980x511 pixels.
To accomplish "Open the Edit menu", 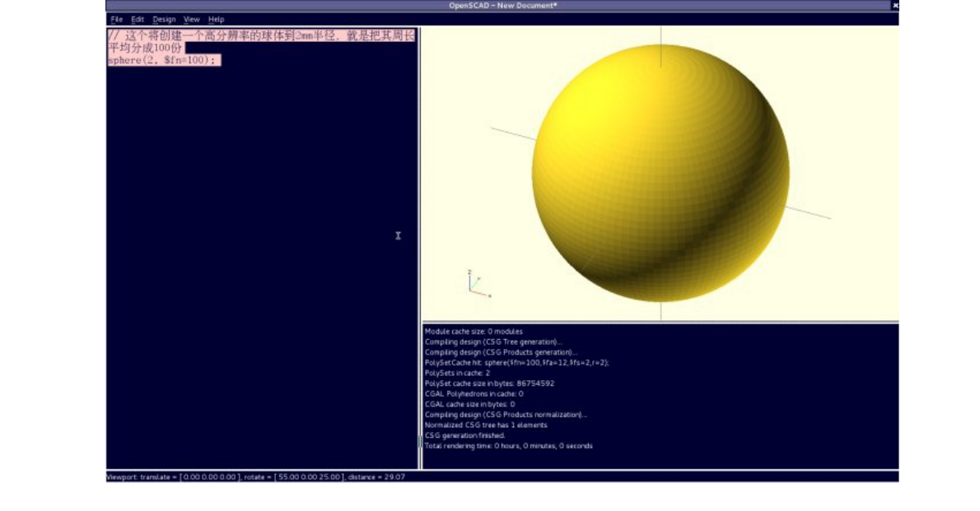I will (x=138, y=20).
